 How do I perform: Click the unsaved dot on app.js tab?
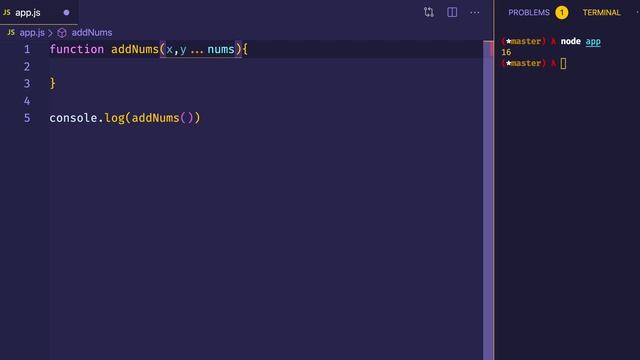(x=66, y=13)
